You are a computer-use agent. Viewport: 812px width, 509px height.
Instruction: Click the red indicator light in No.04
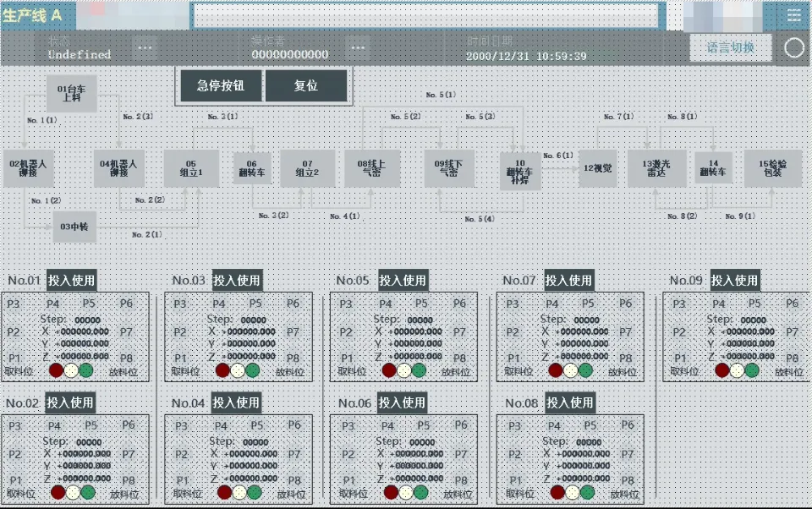pos(224,492)
